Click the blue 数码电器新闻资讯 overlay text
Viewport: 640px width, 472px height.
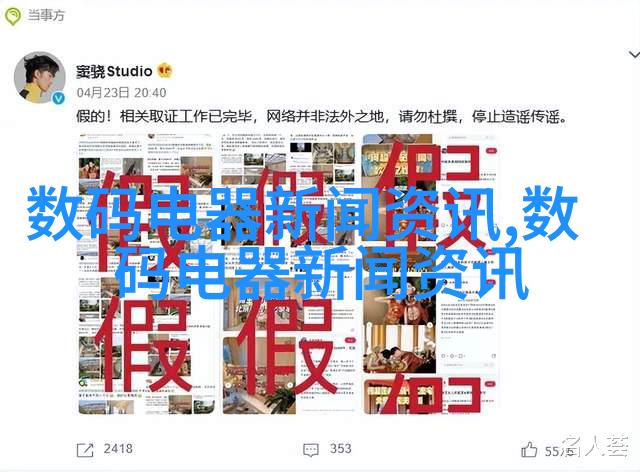(x=302, y=243)
